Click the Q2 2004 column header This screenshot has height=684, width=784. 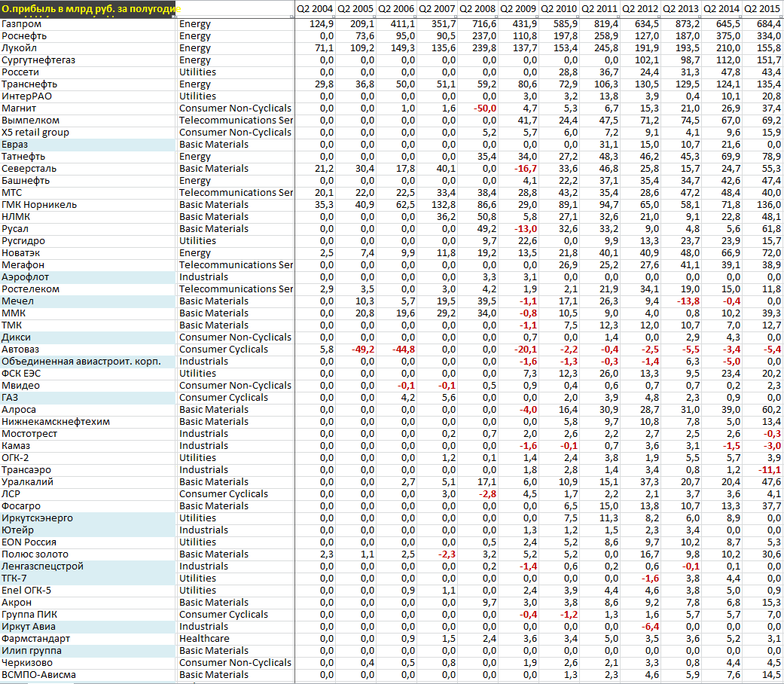point(315,9)
